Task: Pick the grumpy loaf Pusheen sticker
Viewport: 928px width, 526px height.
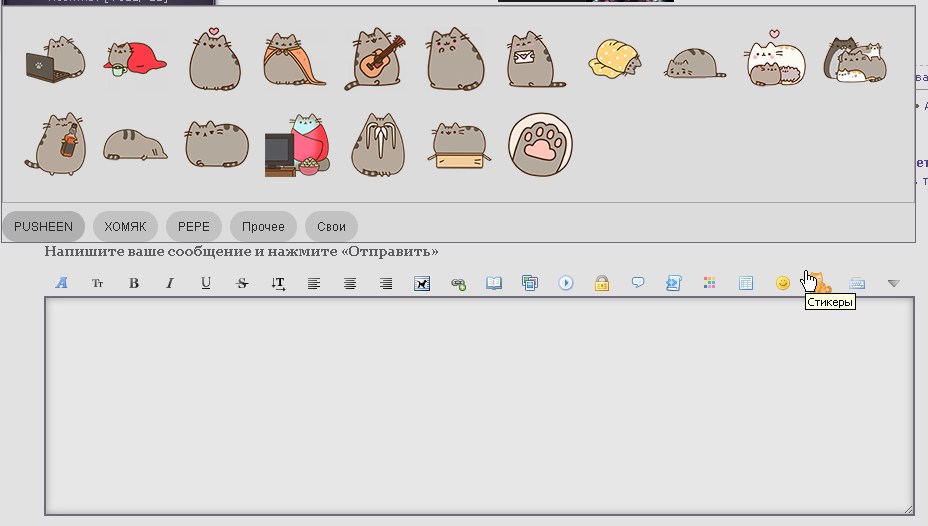Action: coord(216,144)
